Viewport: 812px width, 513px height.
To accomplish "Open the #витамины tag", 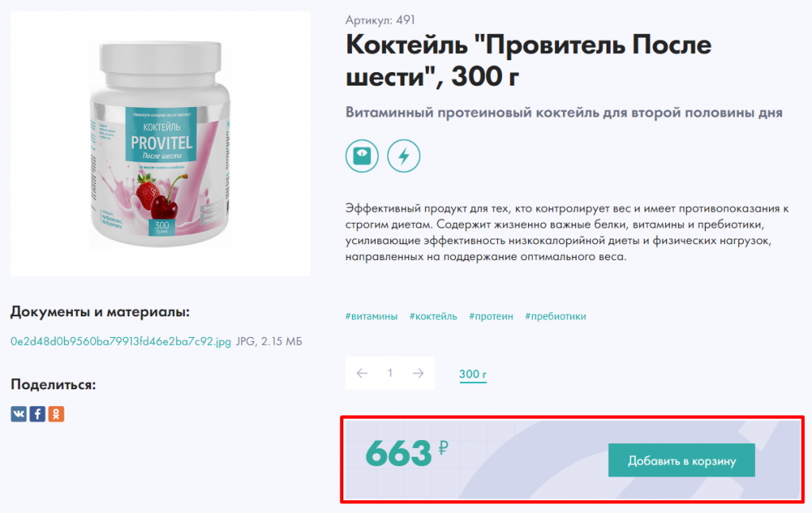I will click(x=371, y=316).
